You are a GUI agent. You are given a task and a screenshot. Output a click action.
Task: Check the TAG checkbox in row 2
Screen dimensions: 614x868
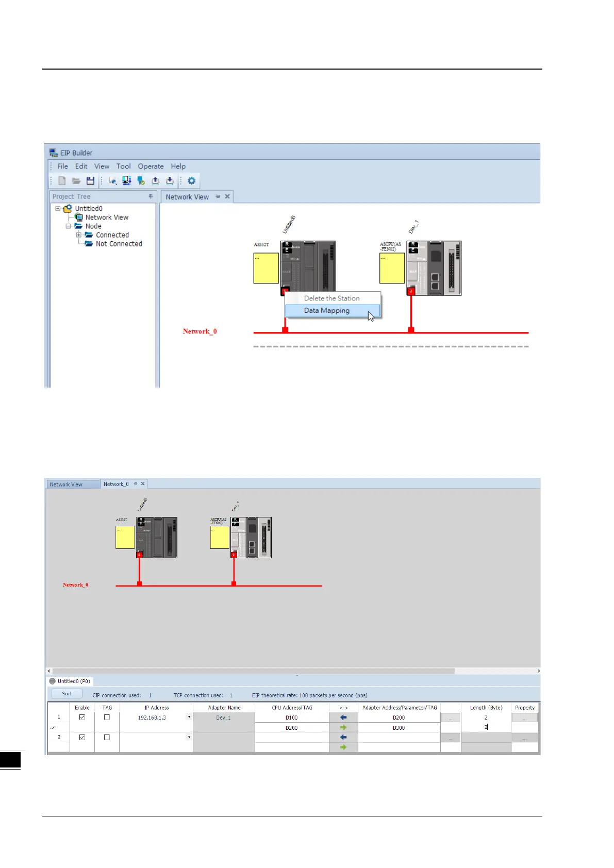[107, 737]
